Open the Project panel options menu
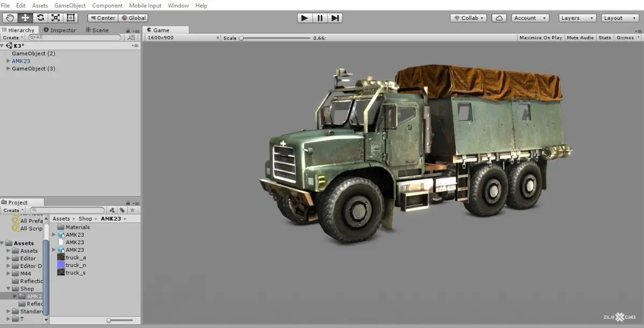Screen dimensions: 644x328 coord(136,203)
